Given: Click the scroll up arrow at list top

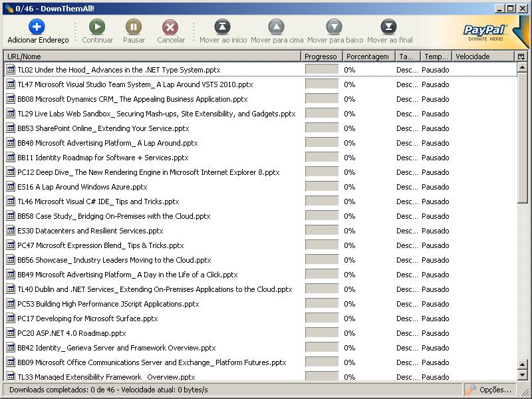Looking at the screenshot, I should [x=522, y=67].
